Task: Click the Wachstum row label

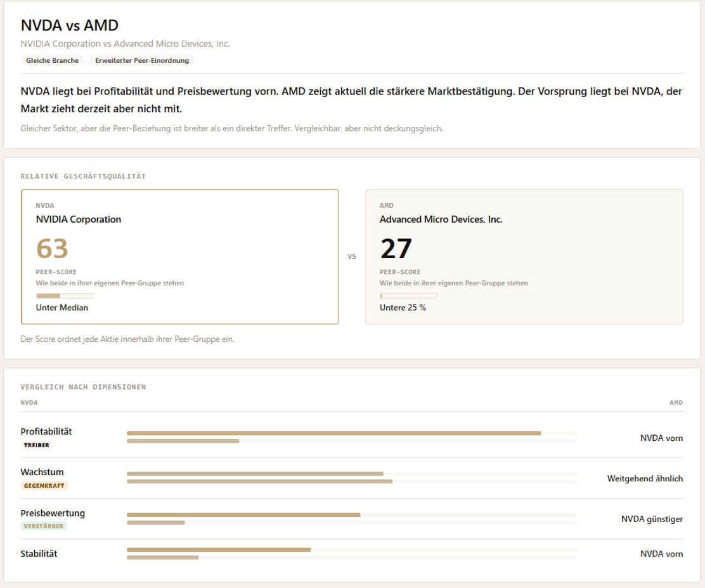Action: [x=42, y=472]
